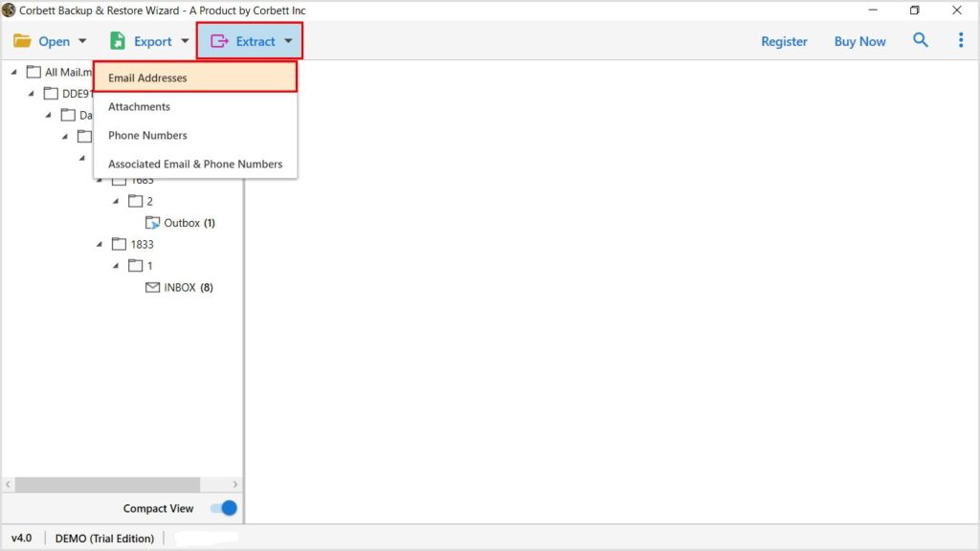
Task: Click the Export button label
Action: click(152, 41)
